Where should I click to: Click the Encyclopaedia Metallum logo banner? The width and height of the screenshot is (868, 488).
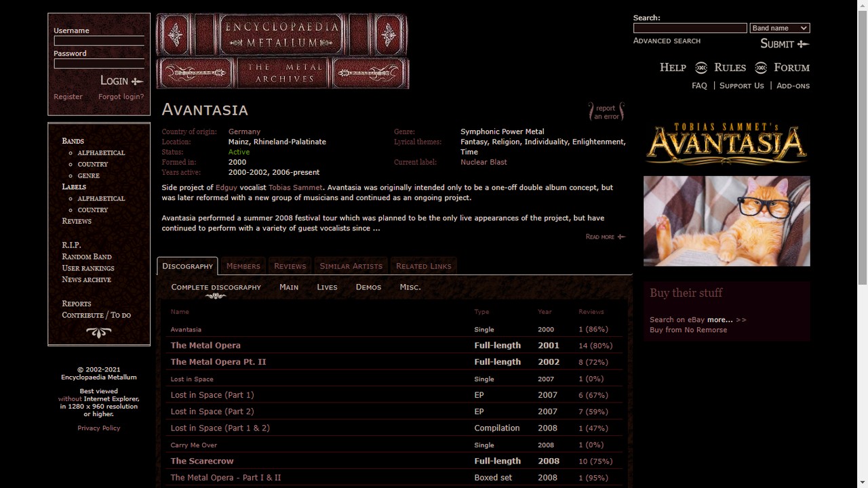click(x=282, y=51)
